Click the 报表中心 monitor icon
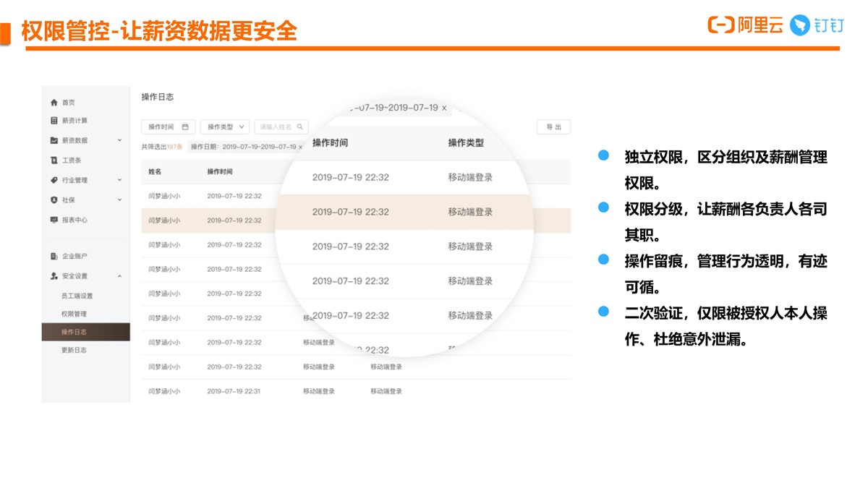868x488 pixels. [54, 220]
